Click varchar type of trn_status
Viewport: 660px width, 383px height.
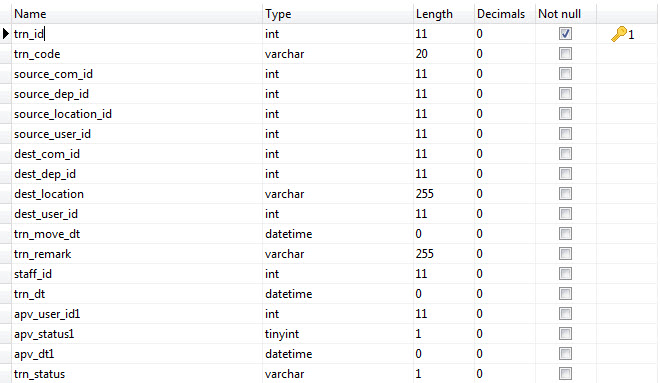click(338, 373)
